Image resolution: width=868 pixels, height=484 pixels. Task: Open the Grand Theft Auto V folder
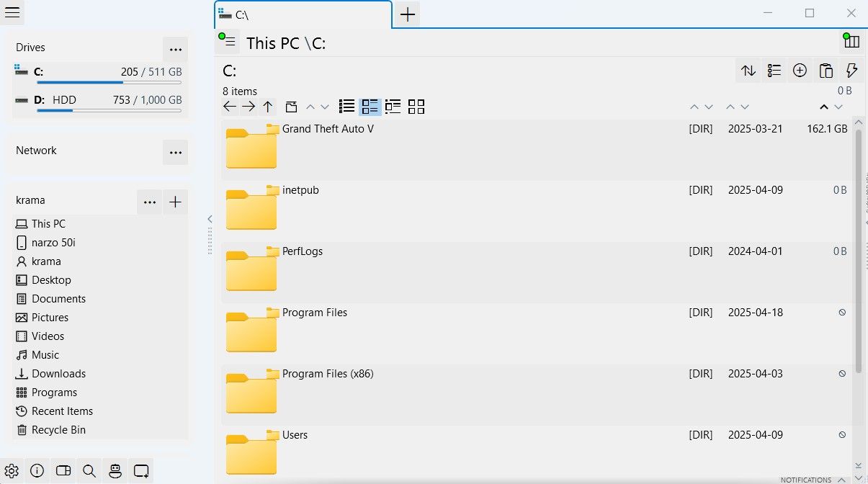(328, 129)
